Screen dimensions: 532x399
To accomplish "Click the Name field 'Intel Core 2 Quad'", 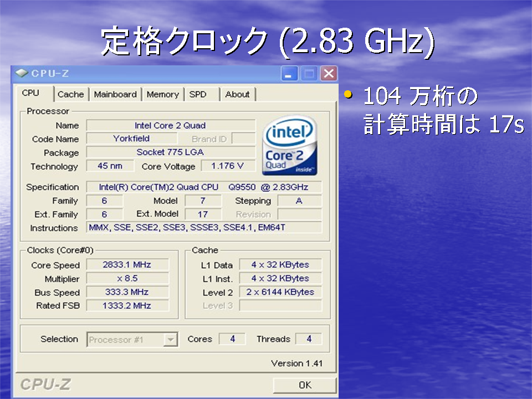I will pos(171,125).
